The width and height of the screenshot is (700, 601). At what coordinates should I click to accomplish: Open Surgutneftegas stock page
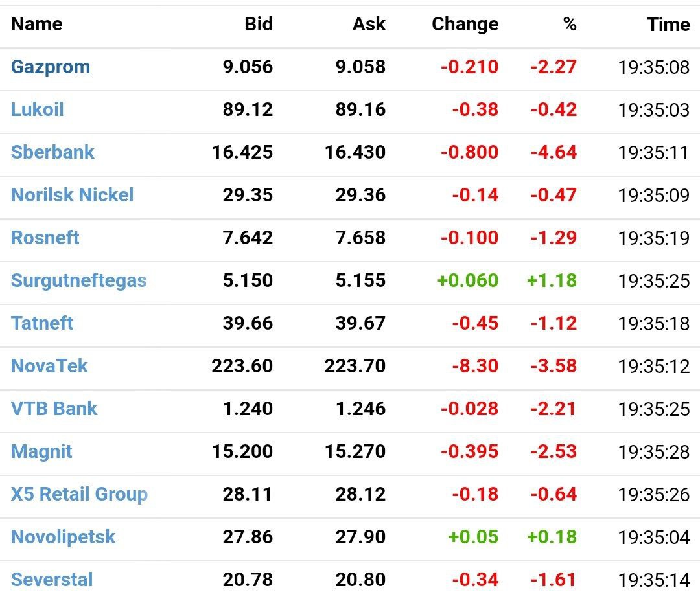click(78, 280)
